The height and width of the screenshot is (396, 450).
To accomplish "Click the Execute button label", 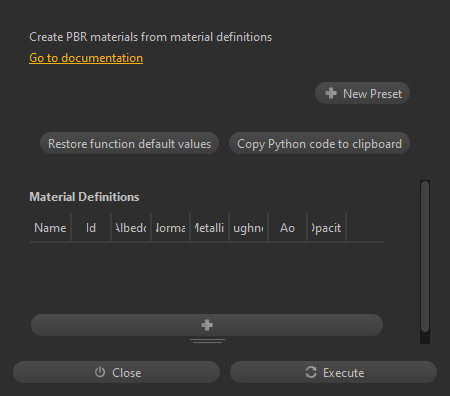I will (343, 373).
